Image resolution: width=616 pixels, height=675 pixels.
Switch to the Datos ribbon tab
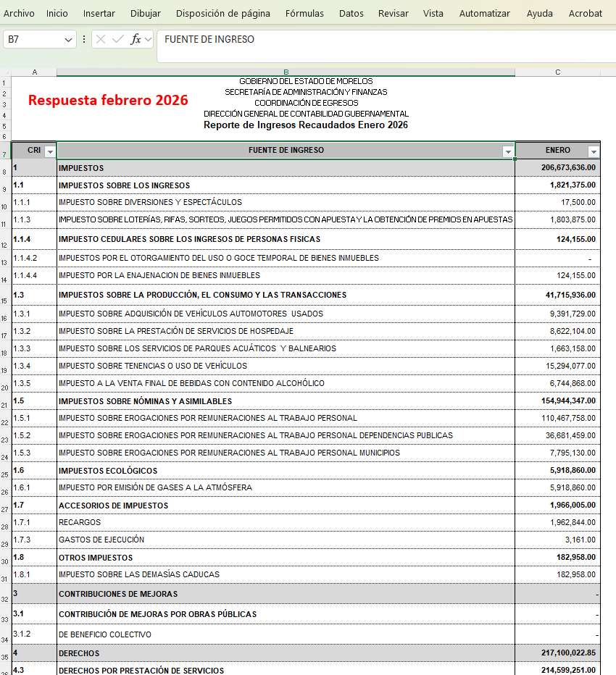pyautogui.click(x=351, y=12)
